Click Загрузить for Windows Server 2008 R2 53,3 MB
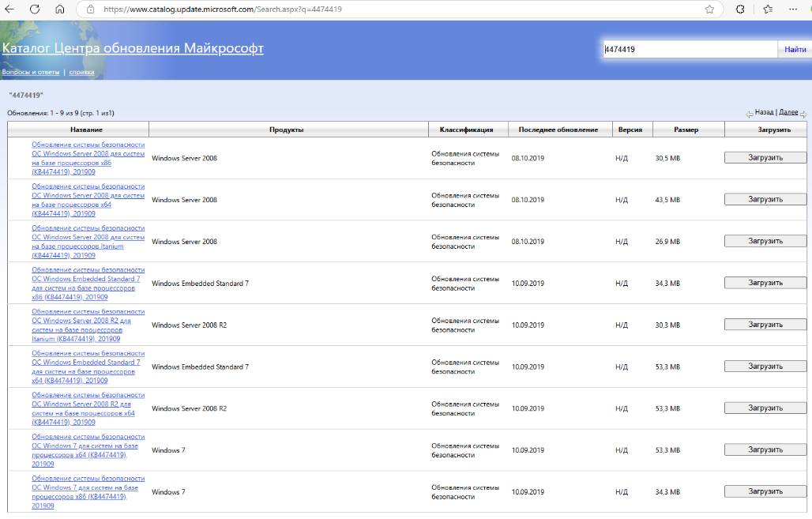Screen dimensions: 812x519 pos(765,408)
